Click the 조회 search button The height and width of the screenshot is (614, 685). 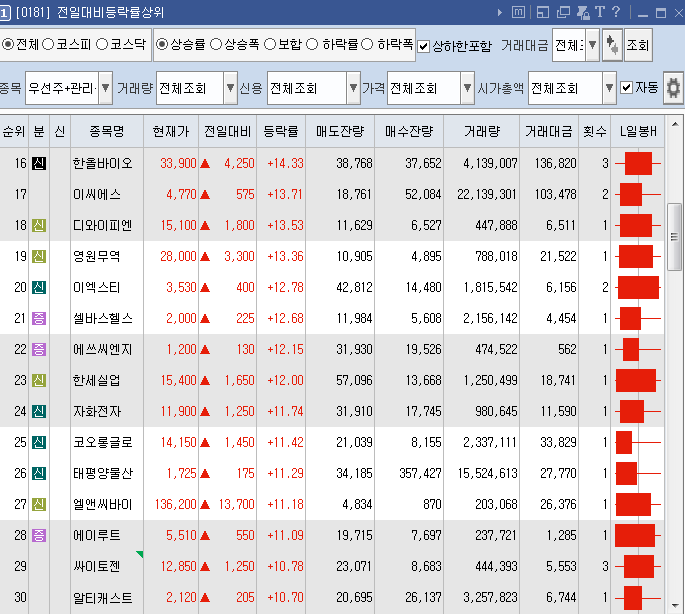click(638, 45)
